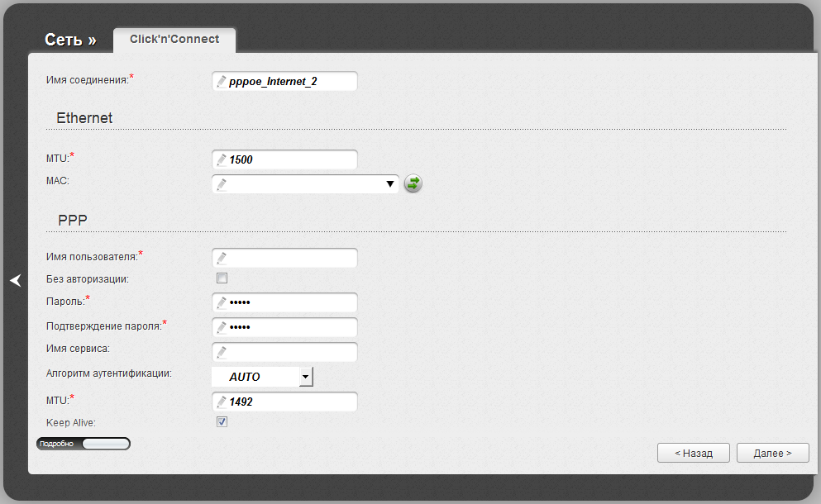Viewport: 821px width, 504px height.
Task: Click pencil icon in password field
Action: tap(221, 302)
